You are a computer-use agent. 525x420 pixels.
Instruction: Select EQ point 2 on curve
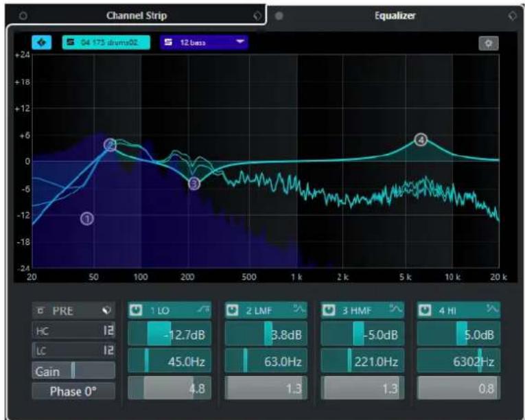point(110,145)
